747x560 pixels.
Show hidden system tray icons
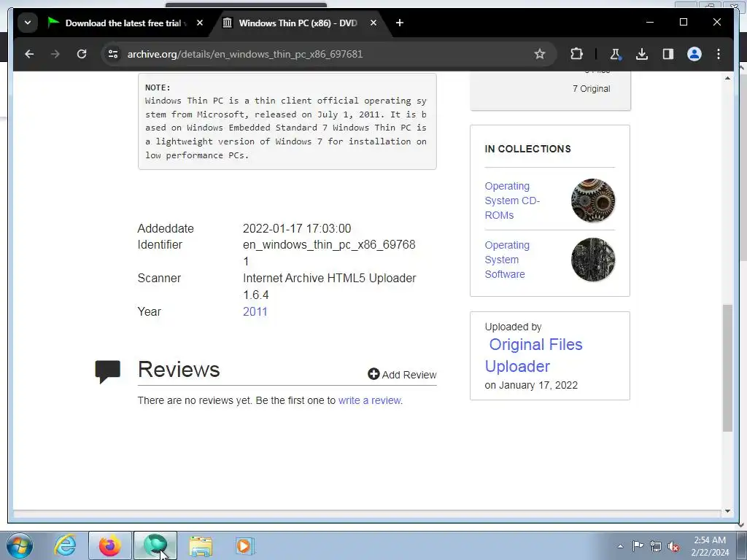click(x=620, y=546)
